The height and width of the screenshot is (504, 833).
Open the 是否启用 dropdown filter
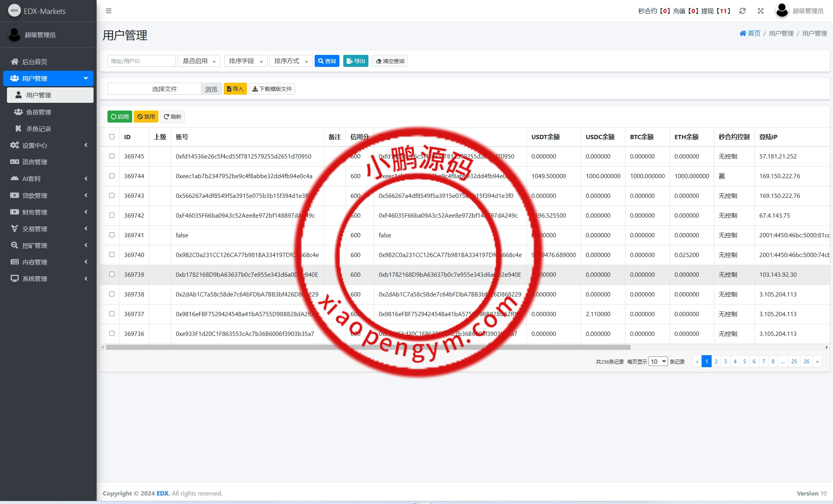click(199, 61)
